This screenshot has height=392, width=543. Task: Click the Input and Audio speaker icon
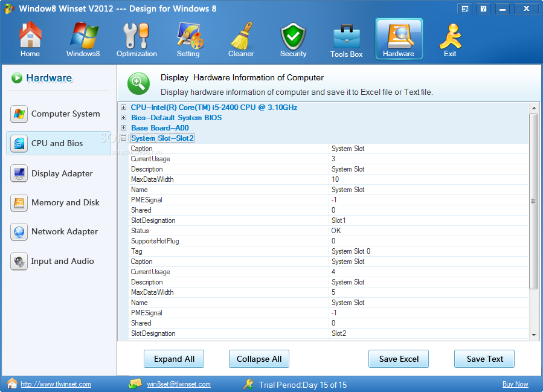[x=19, y=261]
